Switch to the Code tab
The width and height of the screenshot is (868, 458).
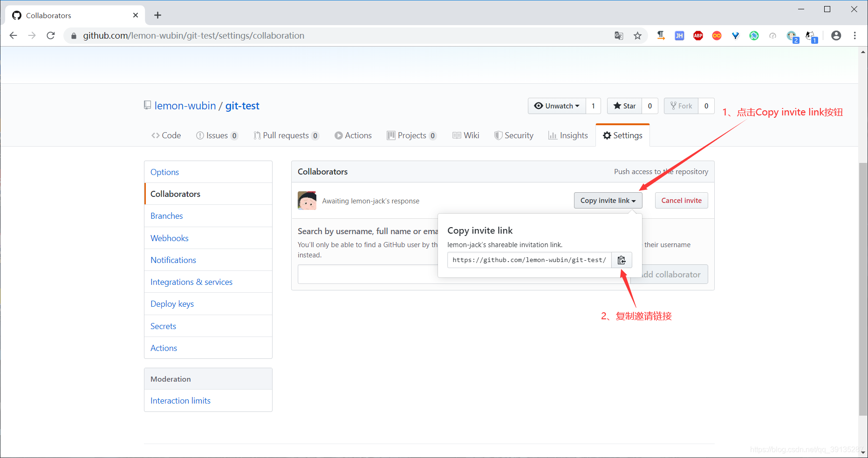(166, 135)
